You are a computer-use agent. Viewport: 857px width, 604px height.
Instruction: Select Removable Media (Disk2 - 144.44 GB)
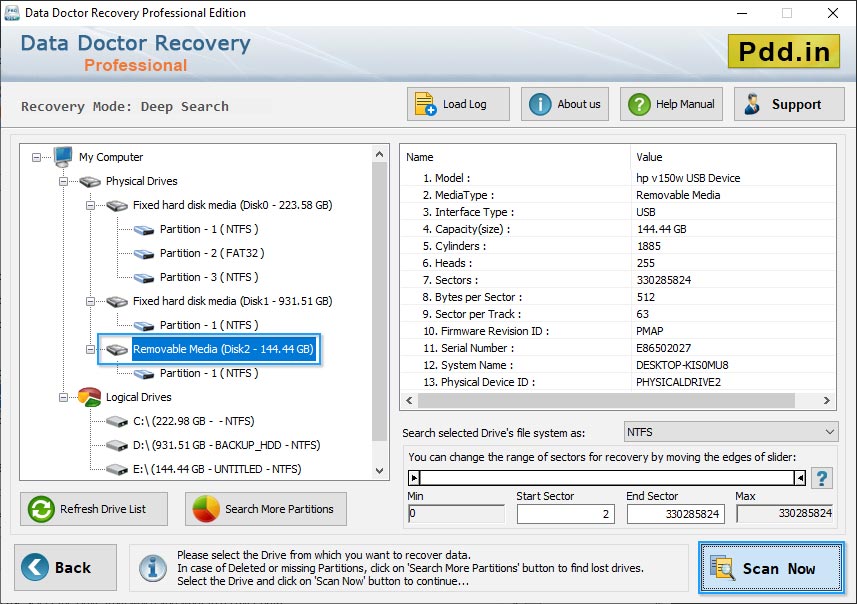(223, 349)
